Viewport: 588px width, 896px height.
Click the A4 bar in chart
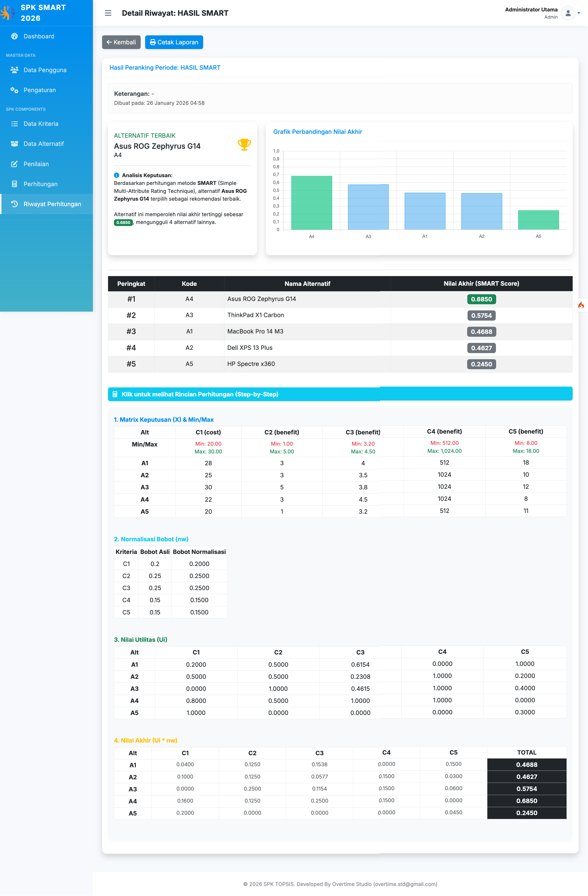pos(312,202)
